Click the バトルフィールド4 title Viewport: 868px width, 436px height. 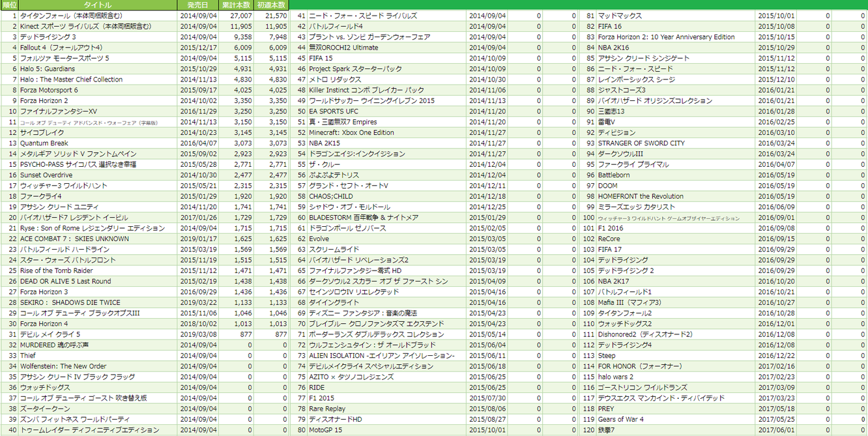point(335,26)
